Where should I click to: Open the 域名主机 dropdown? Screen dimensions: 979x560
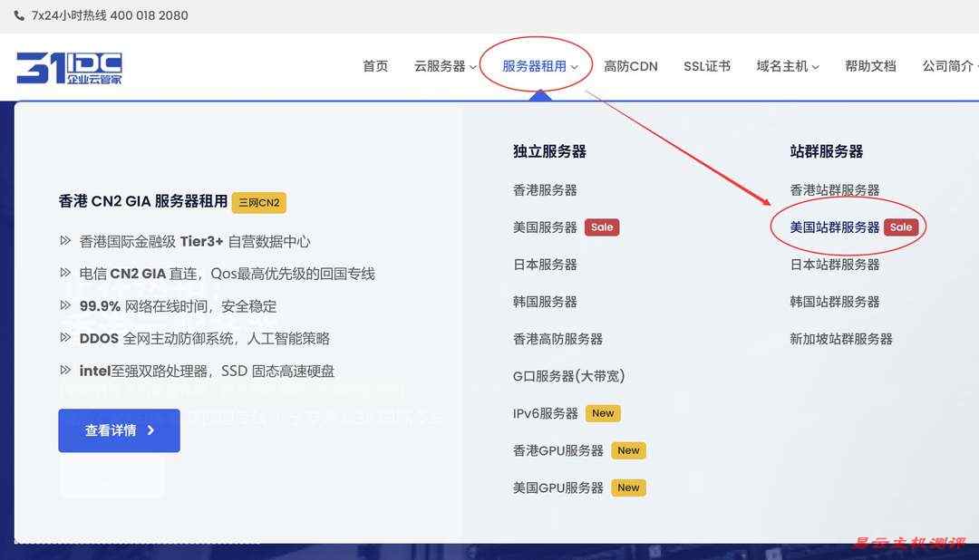[782, 67]
